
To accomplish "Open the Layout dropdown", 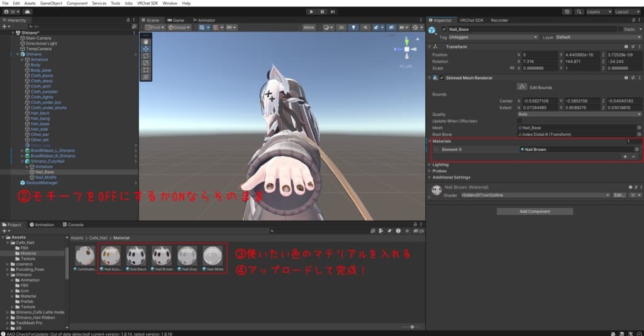I will pos(627,12).
